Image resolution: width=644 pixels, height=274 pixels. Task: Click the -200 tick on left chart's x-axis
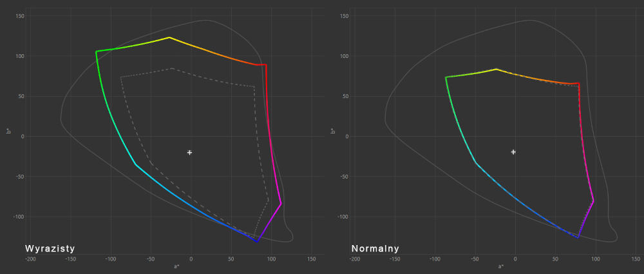[30, 259]
